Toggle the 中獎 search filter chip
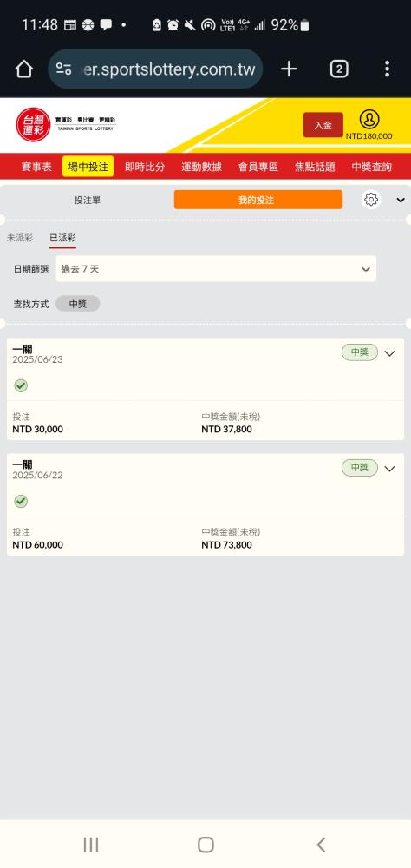Viewport: 411px width, 868px height. (x=78, y=304)
